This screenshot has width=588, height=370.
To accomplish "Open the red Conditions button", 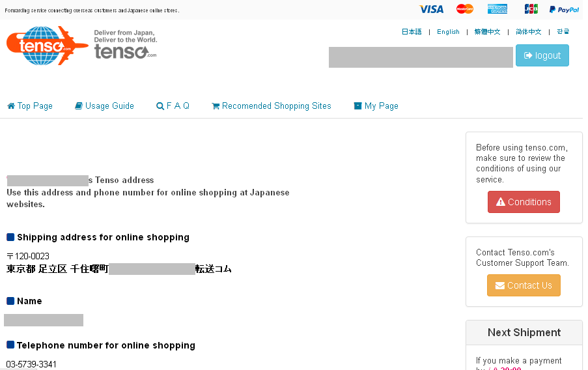I will tap(524, 202).
